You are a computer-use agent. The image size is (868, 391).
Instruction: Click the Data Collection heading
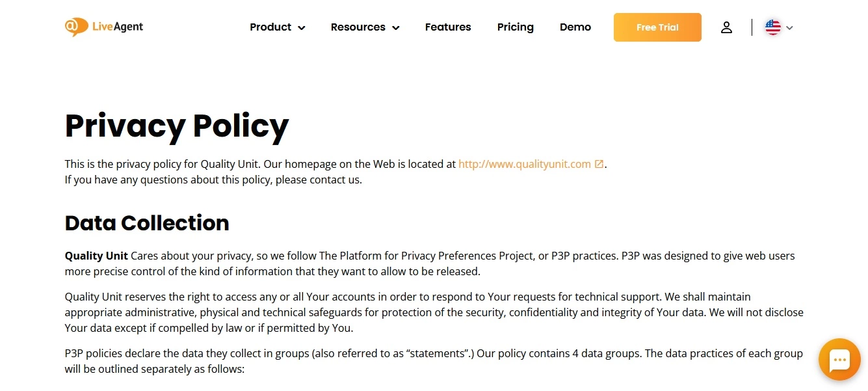point(146,223)
